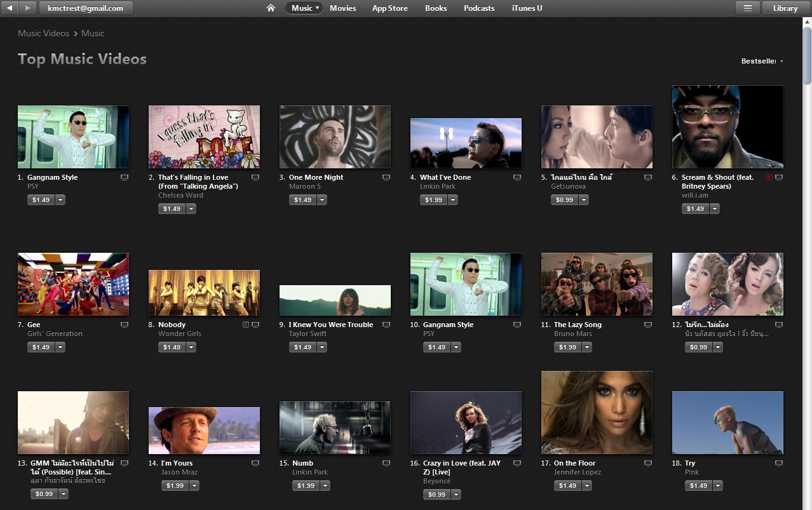The width and height of the screenshot is (812, 510).
Task: Open the Music store dropdown tab
Action: 305,8
